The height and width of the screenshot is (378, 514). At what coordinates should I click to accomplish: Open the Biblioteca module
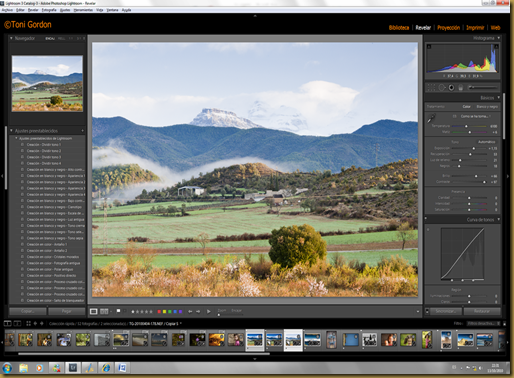[x=399, y=28]
